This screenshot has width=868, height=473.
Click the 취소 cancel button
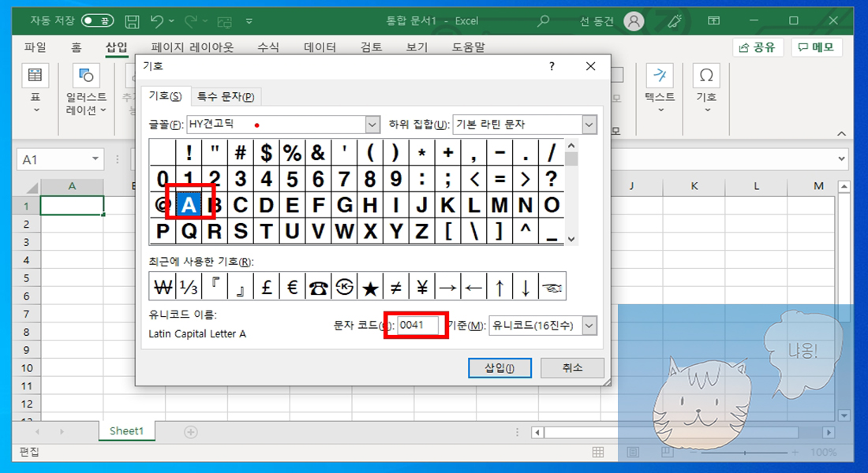point(572,368)
